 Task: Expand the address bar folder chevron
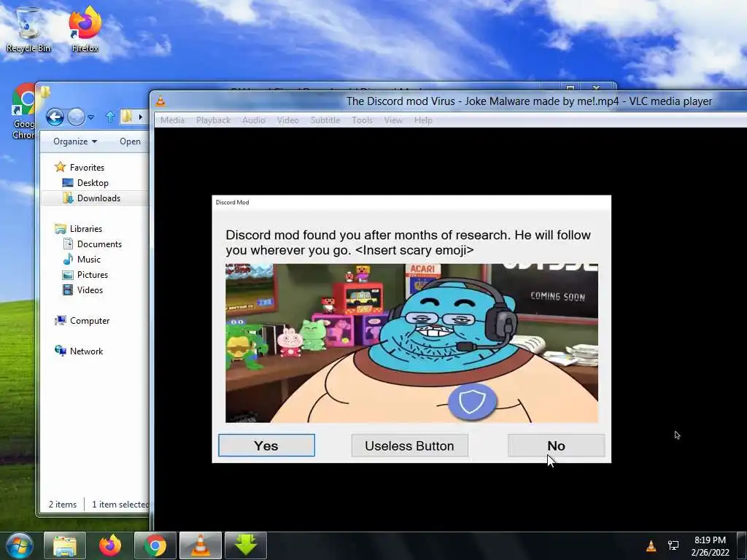pyautogui.click(x=141, y=117)
